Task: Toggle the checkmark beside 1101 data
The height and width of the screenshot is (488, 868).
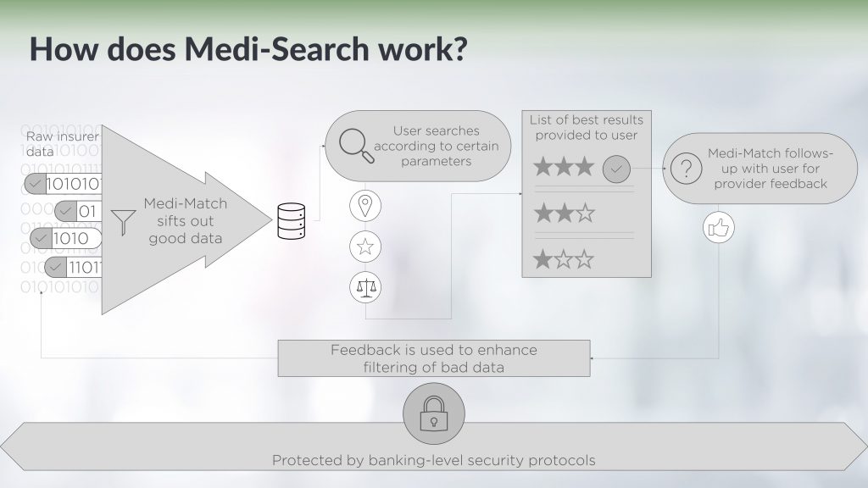Action: [x=55, y=268]
